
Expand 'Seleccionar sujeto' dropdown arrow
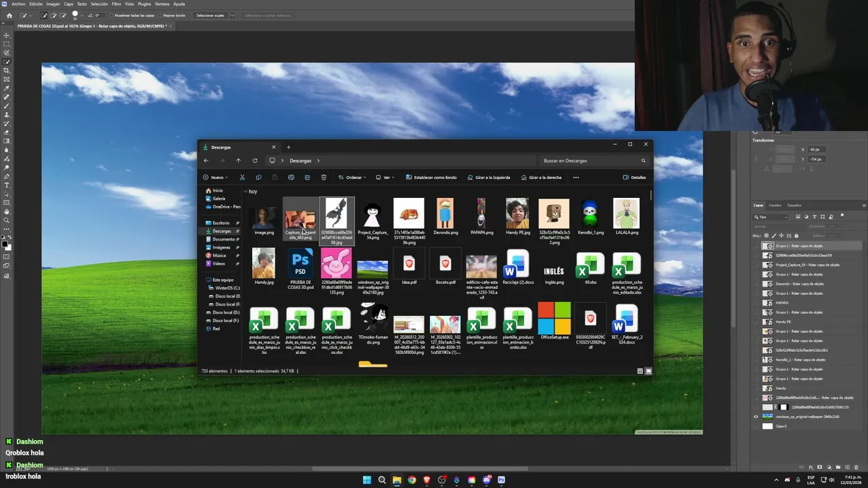click(232, 15)
